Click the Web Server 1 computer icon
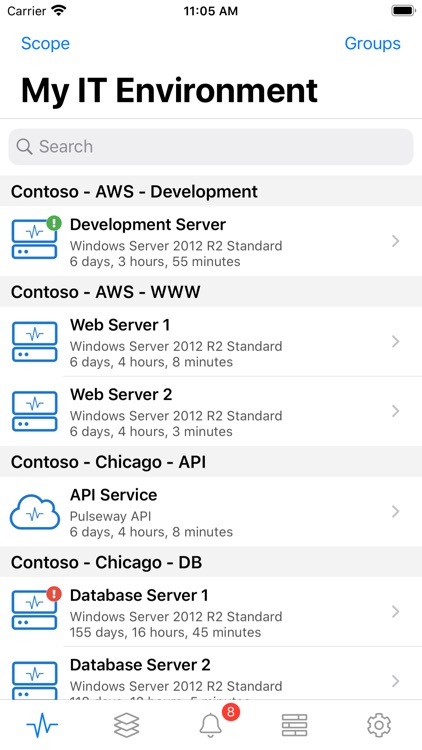The width and height of the screenshot is (422, 750). pos(34,342)
